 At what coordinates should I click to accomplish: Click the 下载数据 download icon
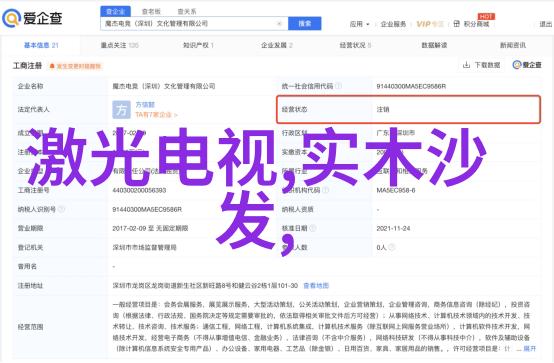point(466,65)
